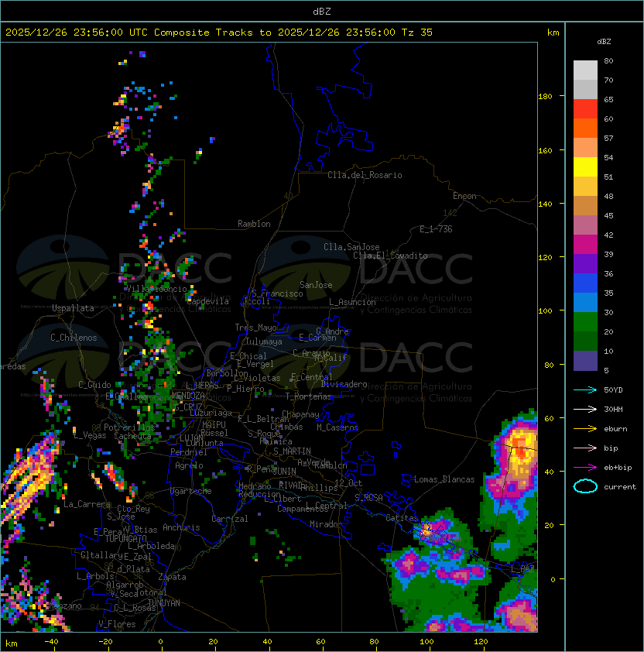Select the 'La_Carrera' map label

click(87, 504)
